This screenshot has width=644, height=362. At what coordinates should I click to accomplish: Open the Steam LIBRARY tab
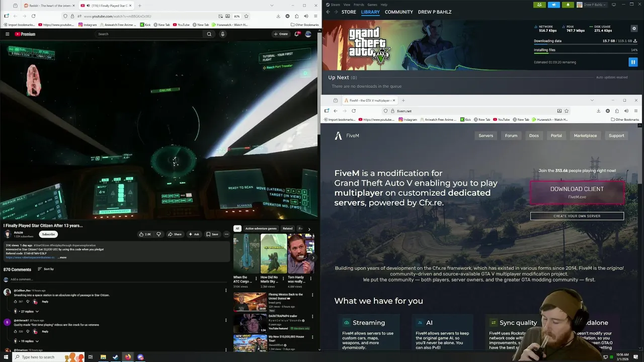click(370, 12)
